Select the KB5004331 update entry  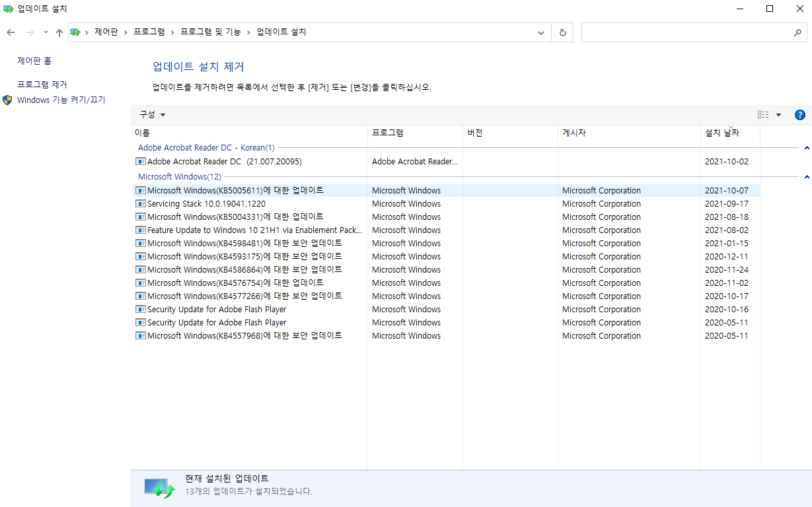click(235, 217)
